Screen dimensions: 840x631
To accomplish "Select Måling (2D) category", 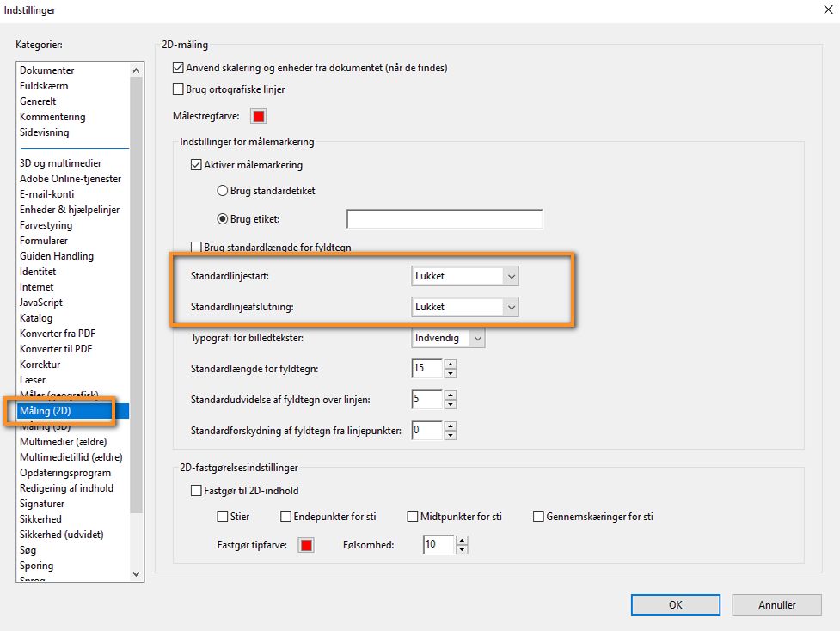I will (73, 411).
